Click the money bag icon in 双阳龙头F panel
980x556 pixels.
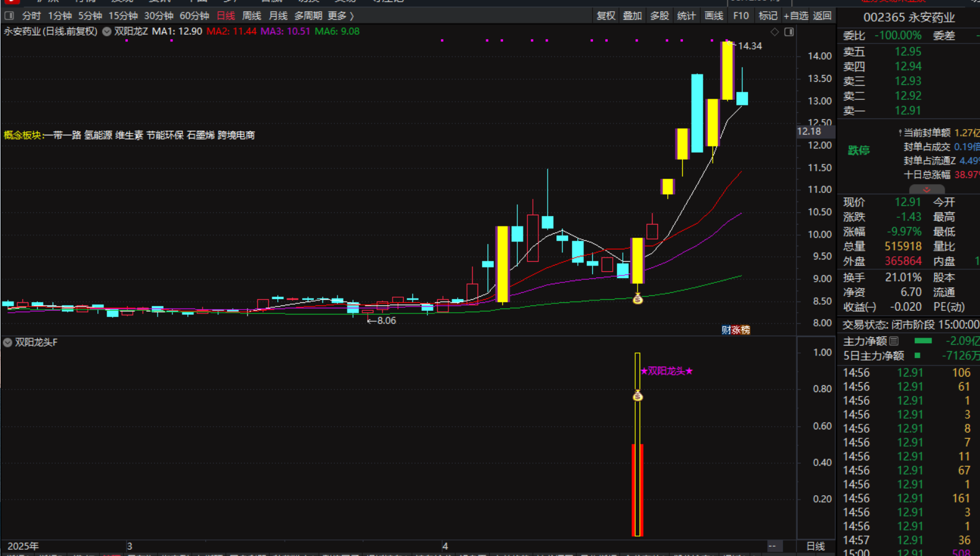point(638,396)
